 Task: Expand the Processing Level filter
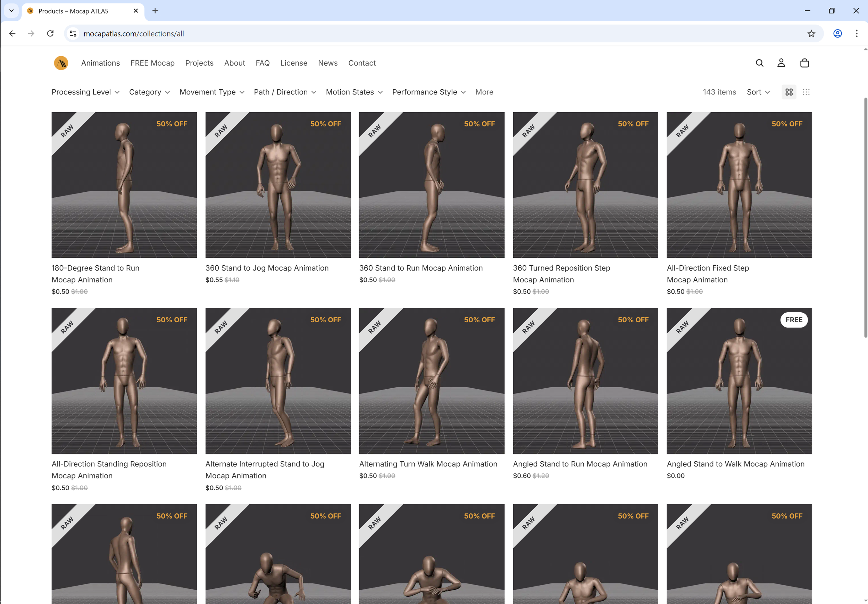[x=85, y=92]
